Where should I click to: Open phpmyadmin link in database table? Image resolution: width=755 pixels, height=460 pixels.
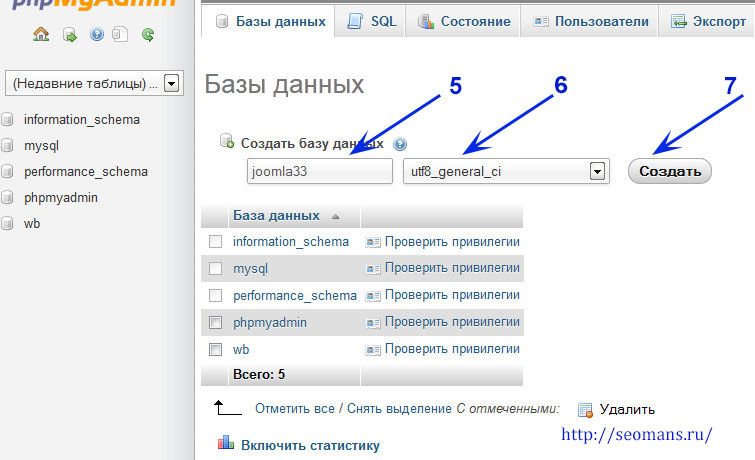click(270, 322)
